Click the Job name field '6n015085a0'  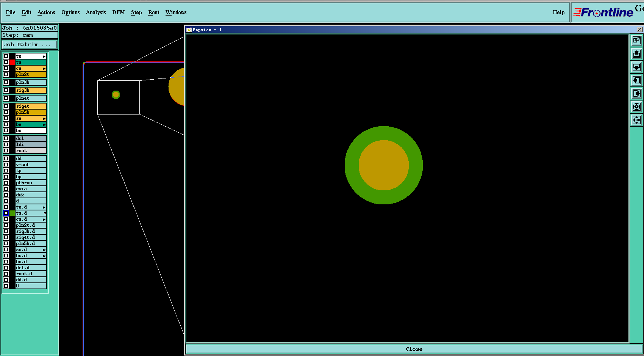(40, 28)
